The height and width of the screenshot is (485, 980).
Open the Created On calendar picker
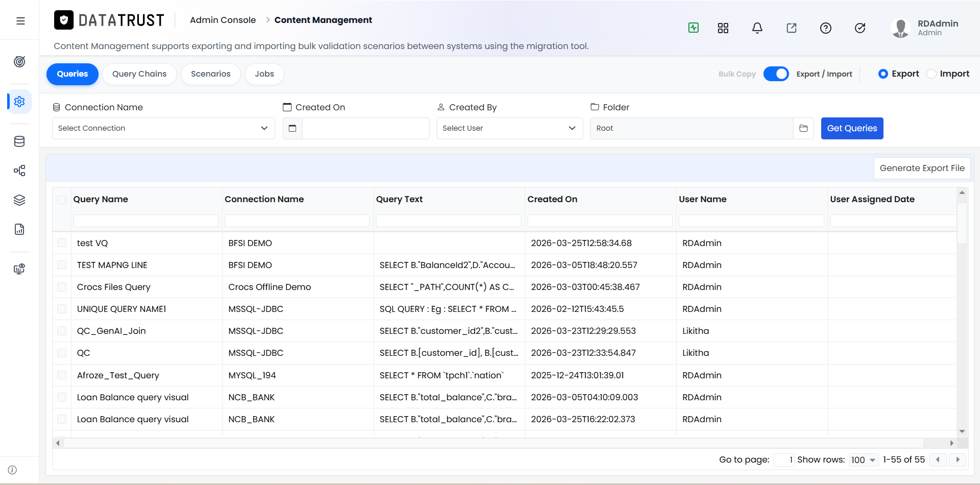(293, 128)
